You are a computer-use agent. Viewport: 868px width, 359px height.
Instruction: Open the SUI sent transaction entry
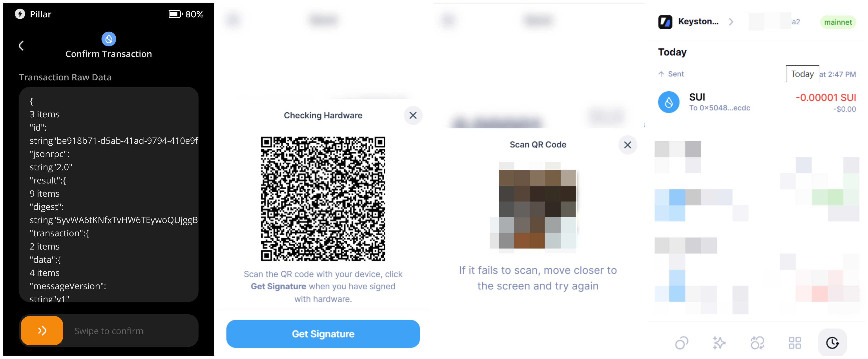tap(757, 102)
